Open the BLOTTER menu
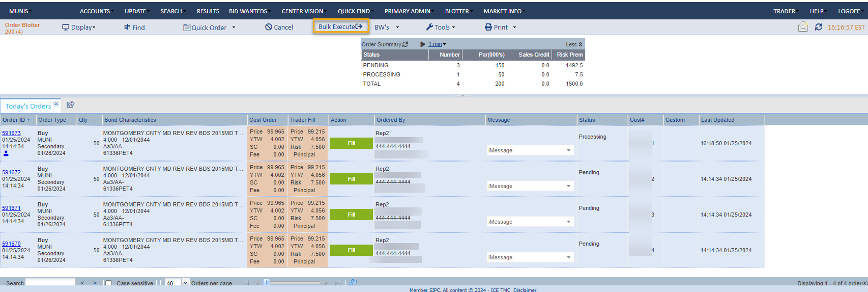 (457, 11)
